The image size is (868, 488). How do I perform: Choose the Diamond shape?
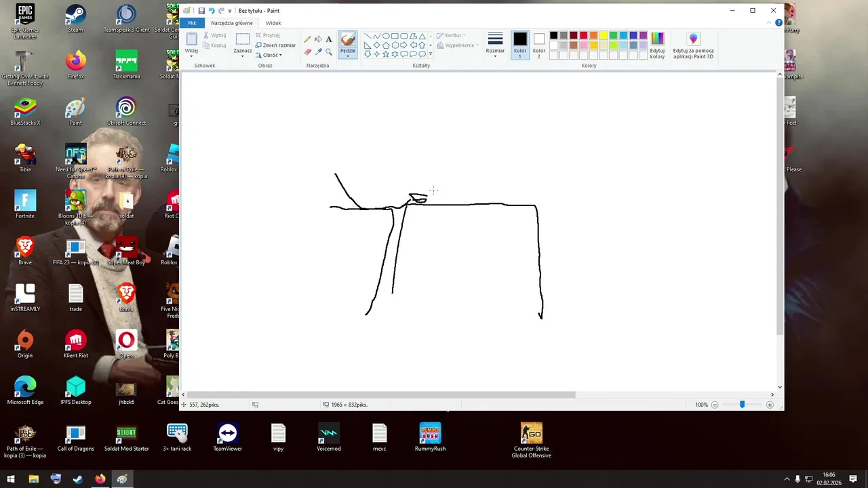pyautogui.click(x=376, y=45)
